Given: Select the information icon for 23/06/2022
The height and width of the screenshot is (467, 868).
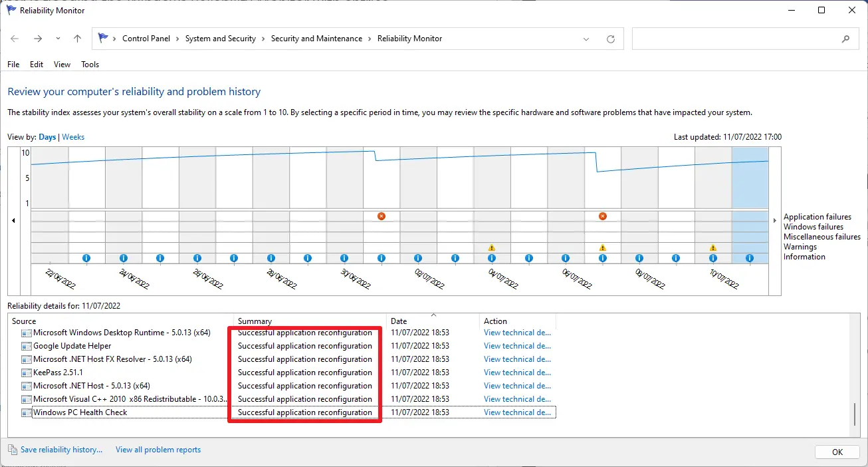Looking at the screenshot, I should pos(86,258).
